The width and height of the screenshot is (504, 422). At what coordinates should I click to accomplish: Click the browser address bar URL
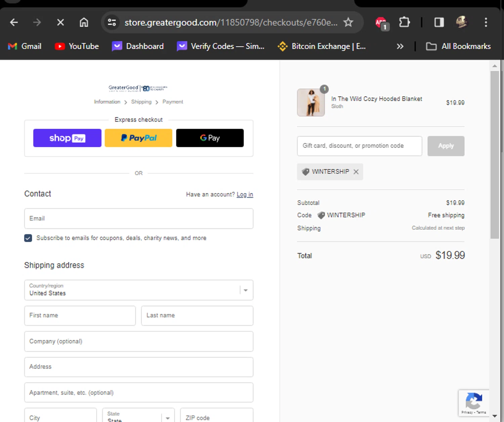(x=231, y=23)
